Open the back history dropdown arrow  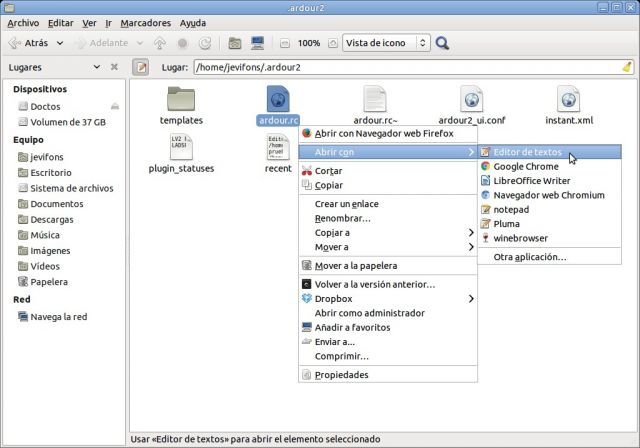tap(60, 43)
